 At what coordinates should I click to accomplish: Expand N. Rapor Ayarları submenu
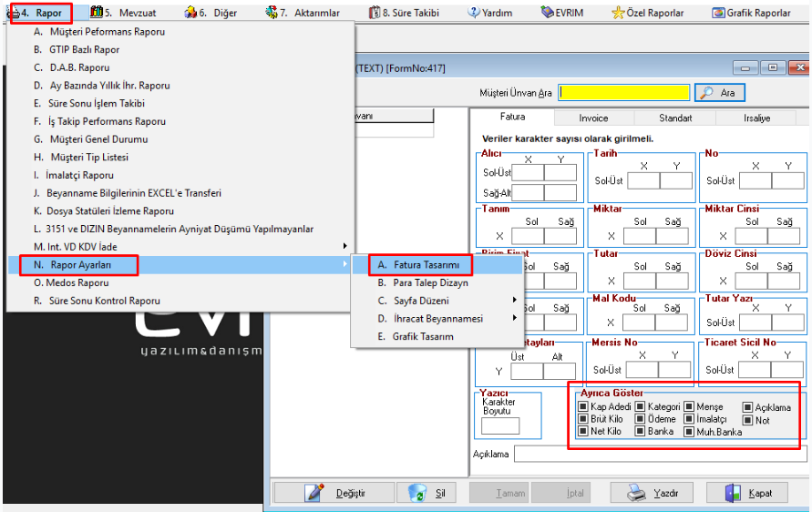pyautogui.click(x=180, y=265)
